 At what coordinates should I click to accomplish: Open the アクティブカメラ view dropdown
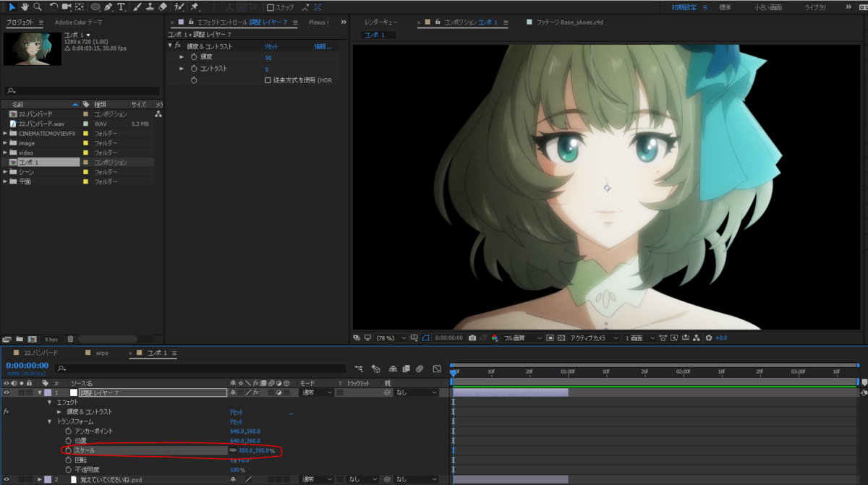[x=594, y=338]
